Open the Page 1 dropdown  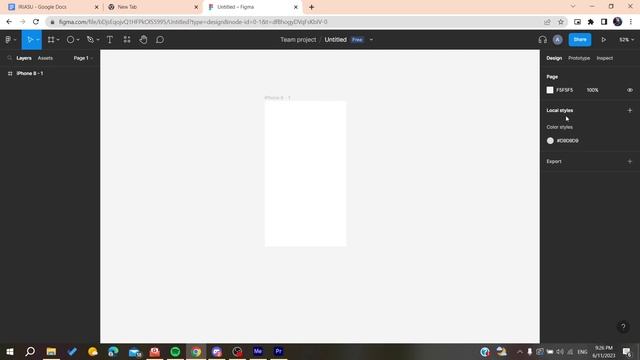click(x=83, y=58)
